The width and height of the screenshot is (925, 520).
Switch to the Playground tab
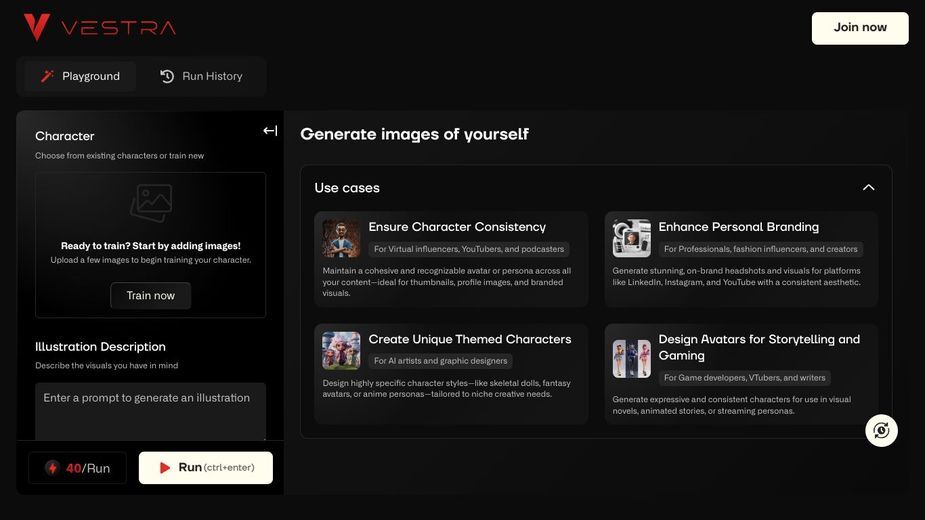(80, 76)
